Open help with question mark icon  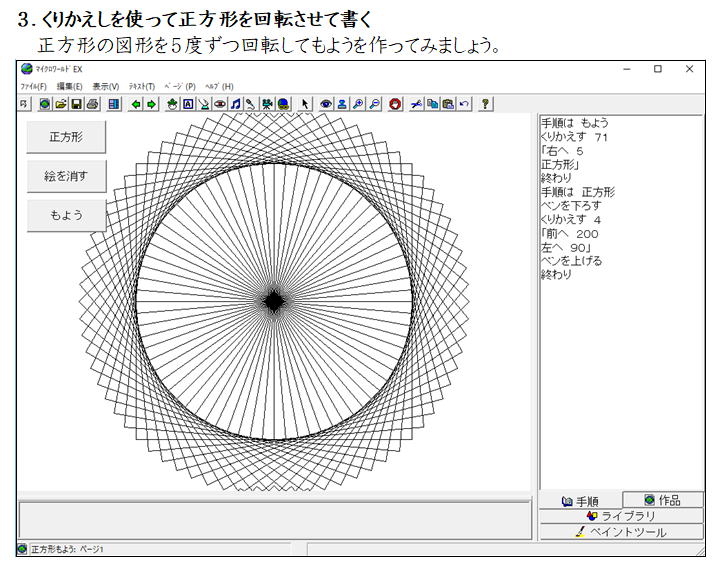[485, 104]
